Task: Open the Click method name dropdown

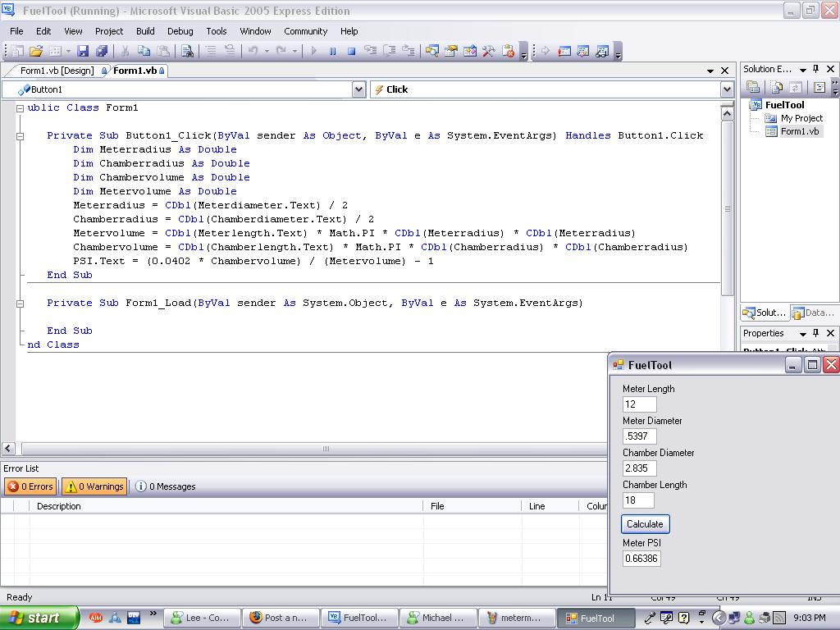Action: tap(726, 89)
